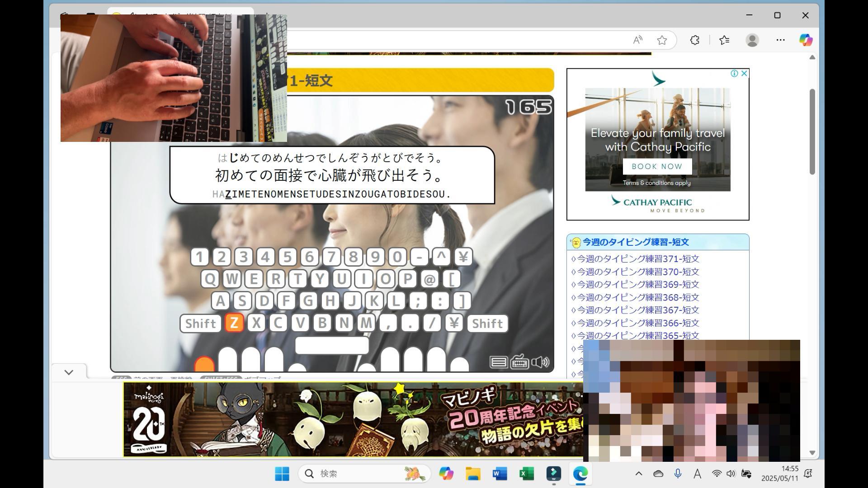Collapse the bottom ad using chevron

coord(69,372)
